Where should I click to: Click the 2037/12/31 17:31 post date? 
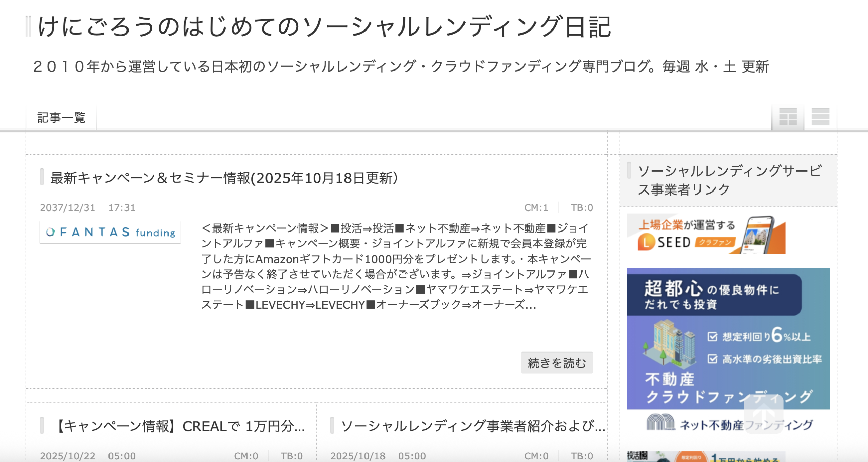pyautogui.click(x=88, y=207)
